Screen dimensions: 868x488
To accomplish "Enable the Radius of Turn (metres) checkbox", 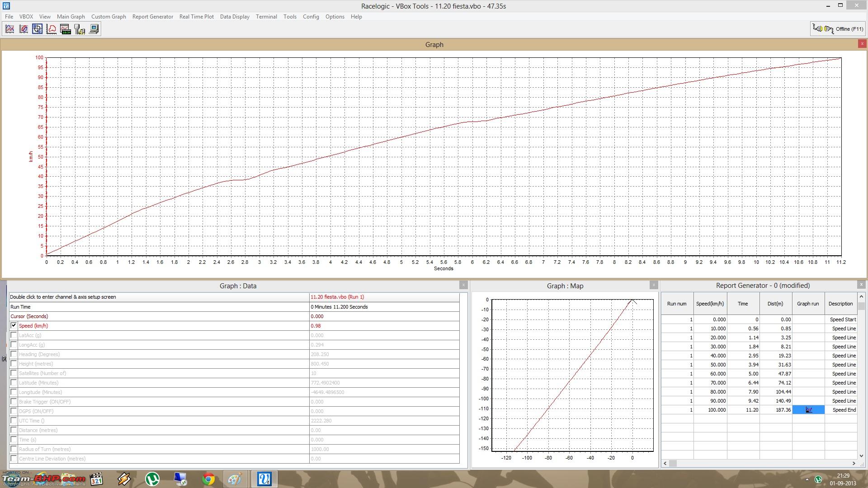I will click(14, 449).
